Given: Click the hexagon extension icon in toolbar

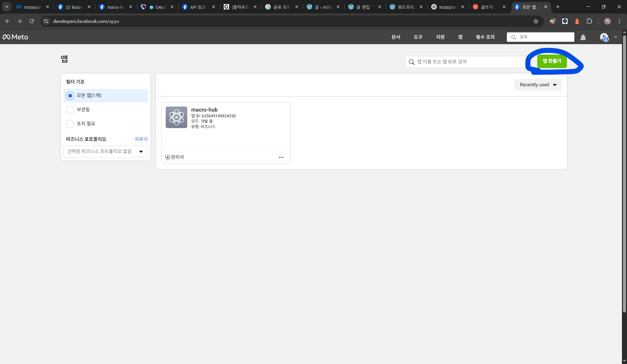Looking at the screenshot, I should [565, 21].
